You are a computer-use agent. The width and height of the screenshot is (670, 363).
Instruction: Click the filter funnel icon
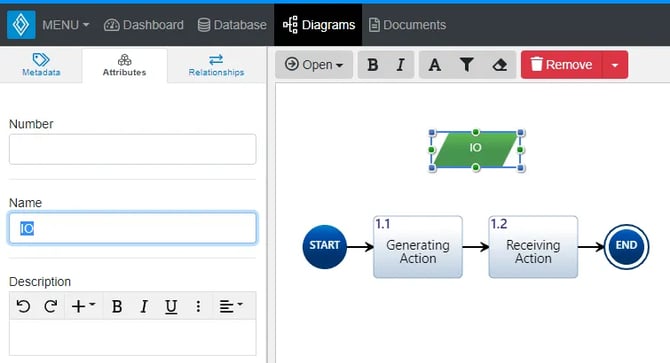pos(467,65)
